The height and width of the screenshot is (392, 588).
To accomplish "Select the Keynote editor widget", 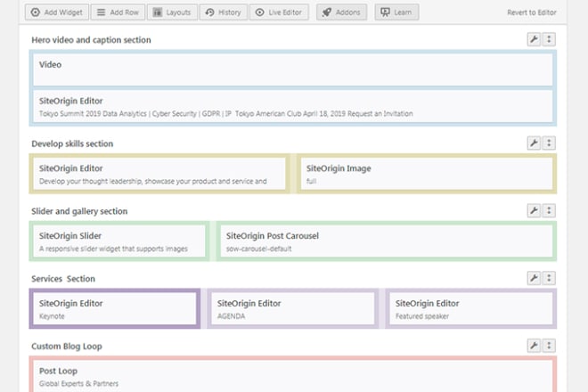I will 115,309.
